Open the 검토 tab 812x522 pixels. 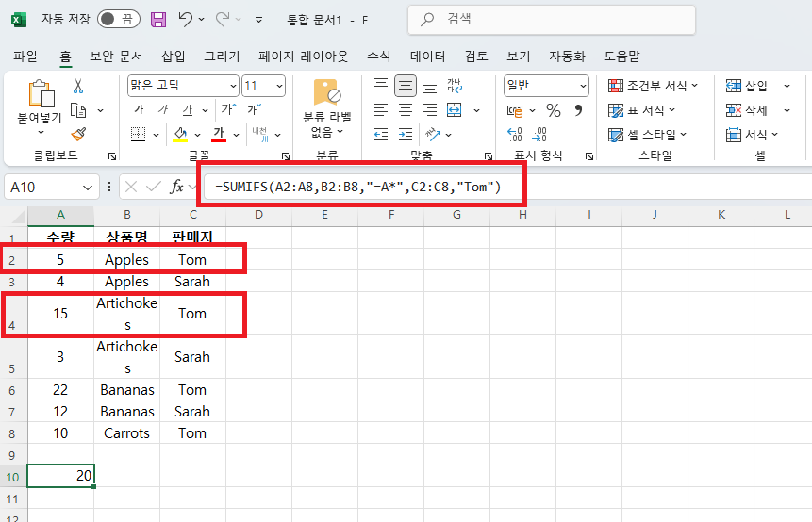click(476, 56)
